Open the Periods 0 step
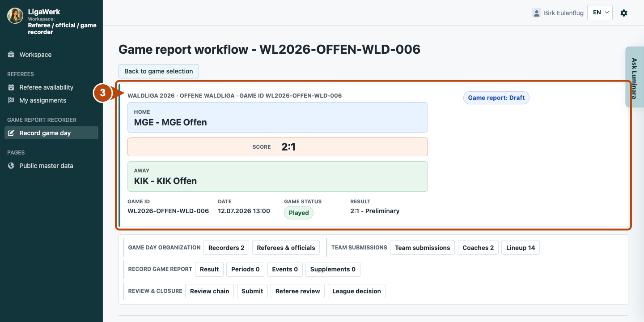 (246, 269)
